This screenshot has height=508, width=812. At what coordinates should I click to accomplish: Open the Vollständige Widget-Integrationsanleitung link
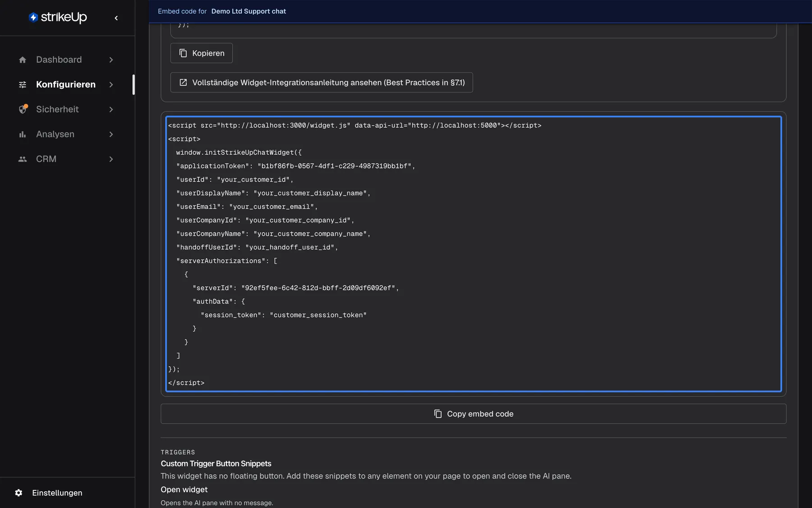pyautogui.click(x=322, y=83)
